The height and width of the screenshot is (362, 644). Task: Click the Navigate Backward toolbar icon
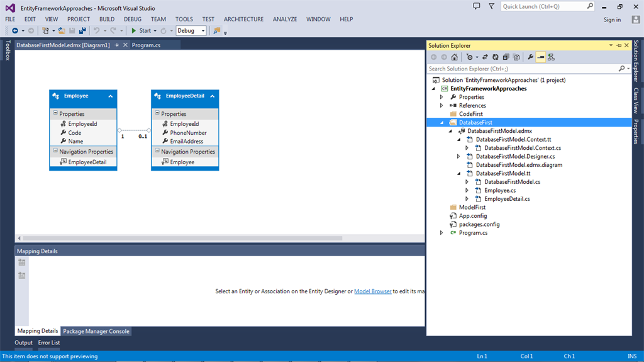pyautogui.click(x=15, y=31)
